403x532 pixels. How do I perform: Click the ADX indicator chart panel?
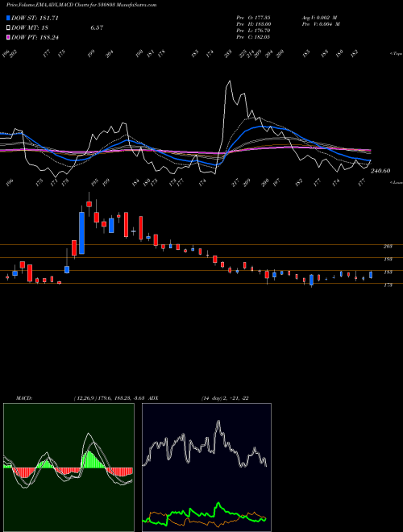pyautogui.click(x=206, y=468)
